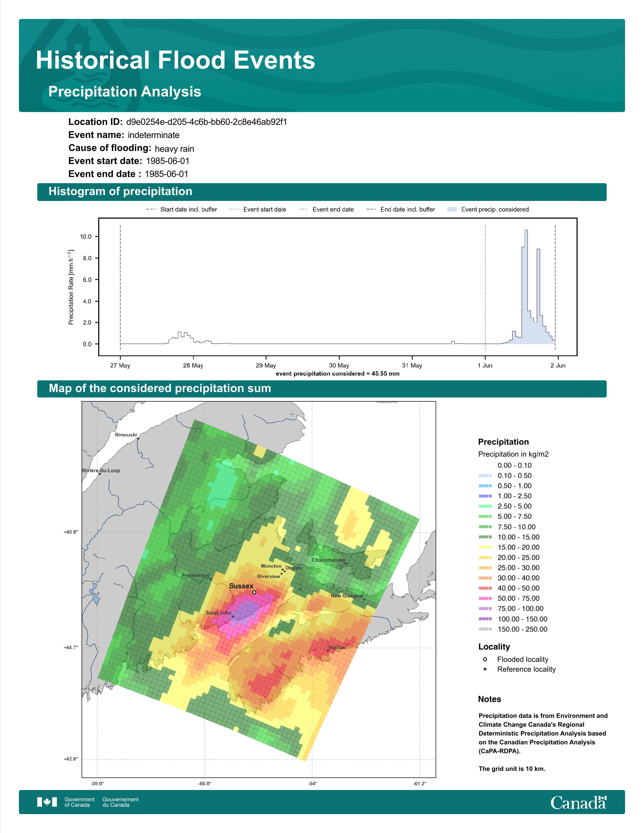The image size is (644, 833).
Task: Click the Event precip. considered legend patch
Action: point(452,210)
